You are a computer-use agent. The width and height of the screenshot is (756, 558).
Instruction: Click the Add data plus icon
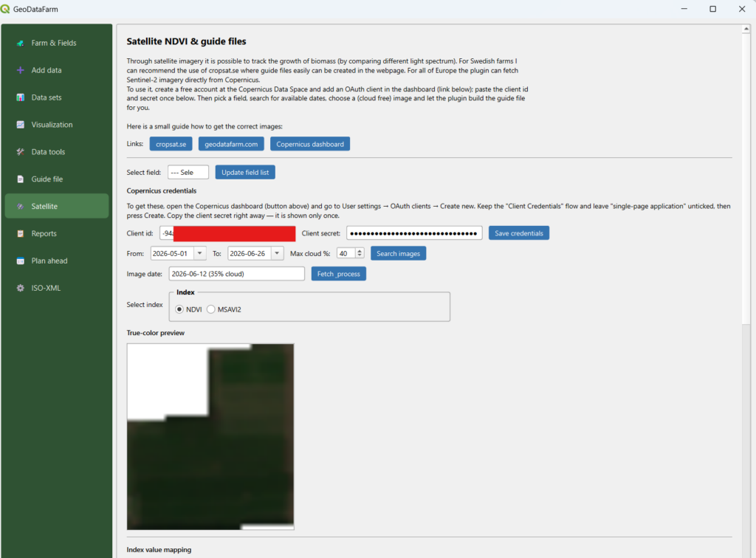tap(20, 70)
